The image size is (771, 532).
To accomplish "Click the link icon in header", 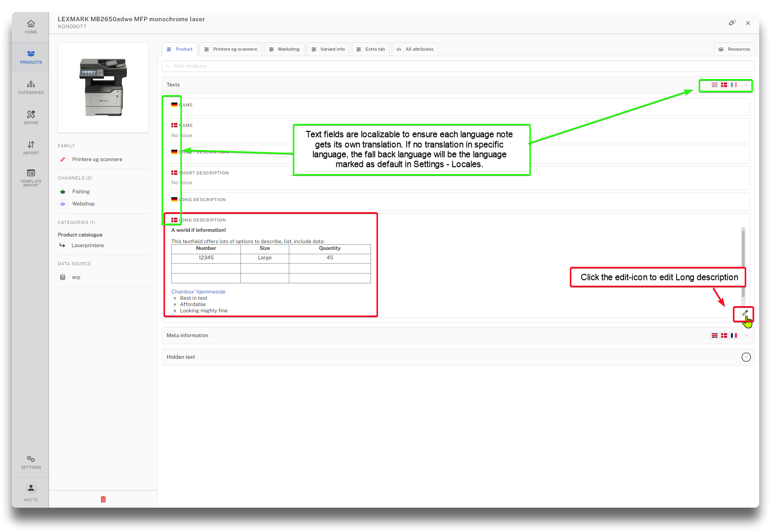I will pyautogui.click(x=732, y=23).
